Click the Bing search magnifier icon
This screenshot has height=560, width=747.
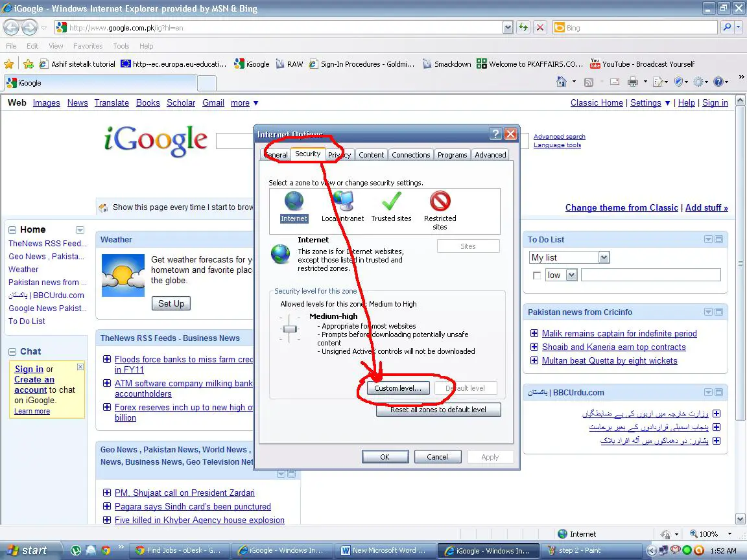(x=726, y=28)
